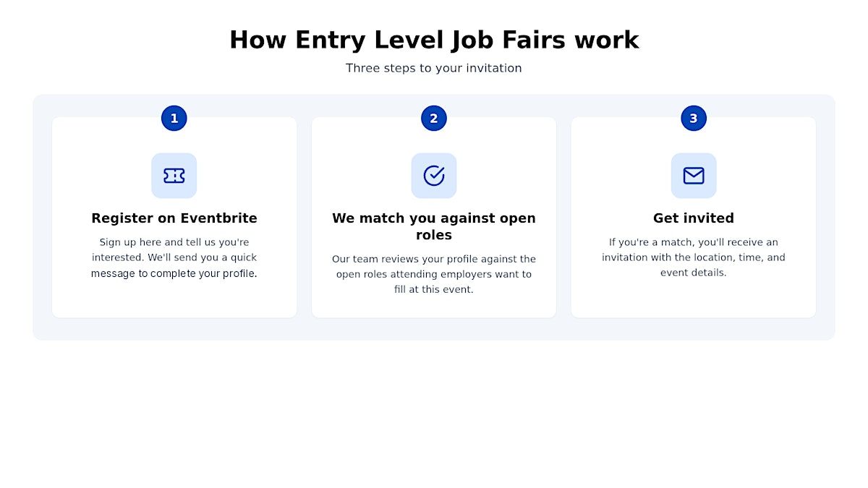Click the Sign up here description text

click(174, 257)
